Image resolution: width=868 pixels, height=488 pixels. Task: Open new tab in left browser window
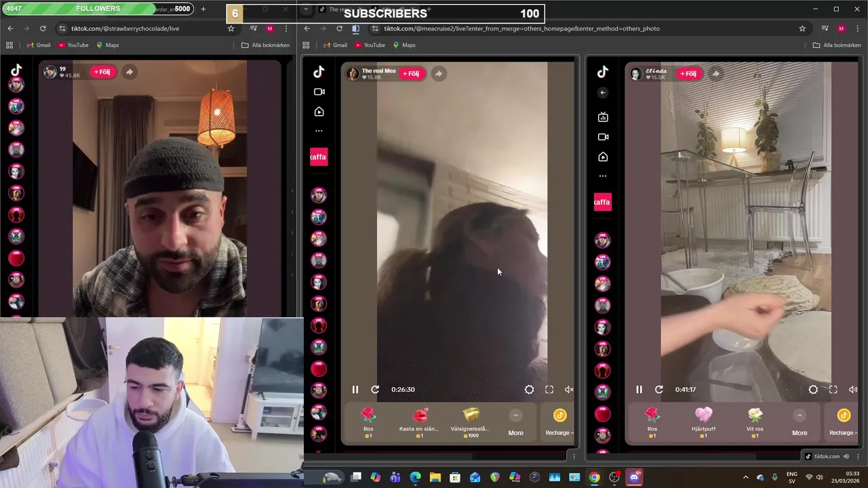pos(203,9)
